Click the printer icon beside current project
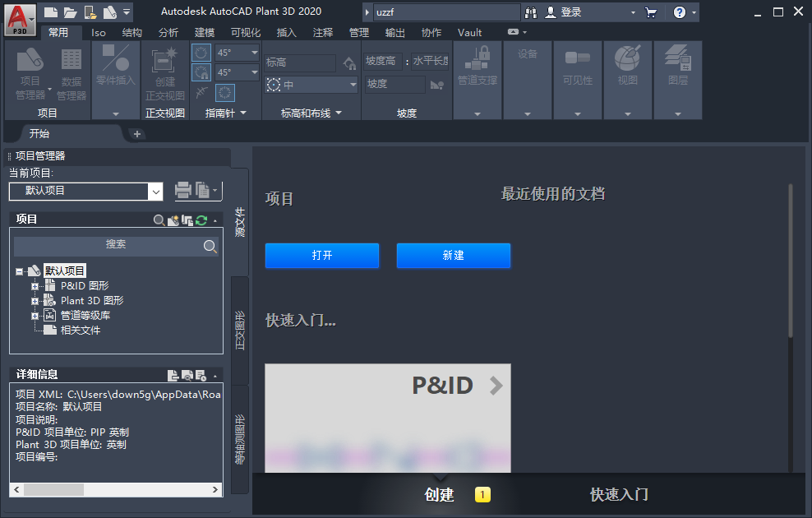The height and width of the screenshot is (518, 812). 182,191
